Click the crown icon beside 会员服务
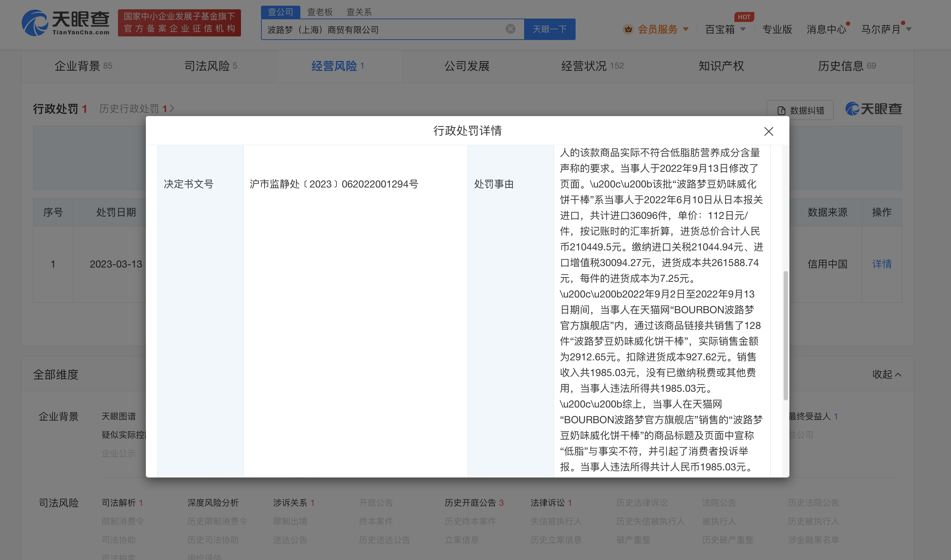The width and height of the screenshot is (951, 560). tap(628, 29)
